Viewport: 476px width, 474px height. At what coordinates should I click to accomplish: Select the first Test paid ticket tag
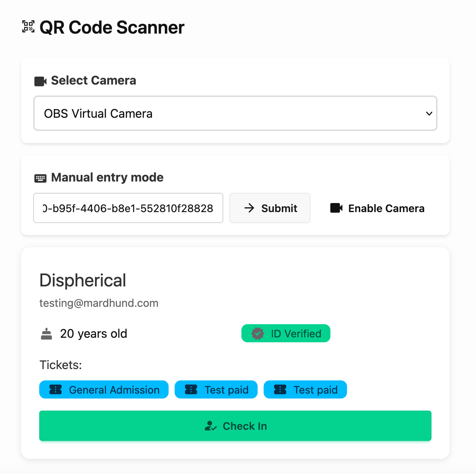tap(216, 389)
